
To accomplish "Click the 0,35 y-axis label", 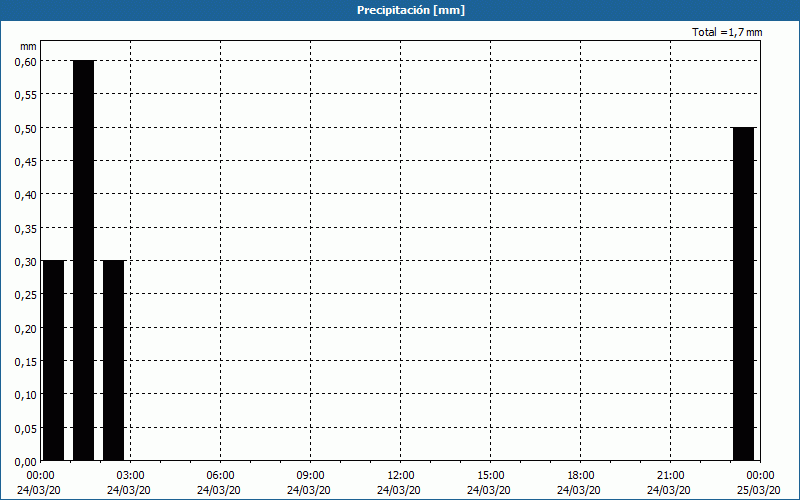I will (x=26, y=229).
